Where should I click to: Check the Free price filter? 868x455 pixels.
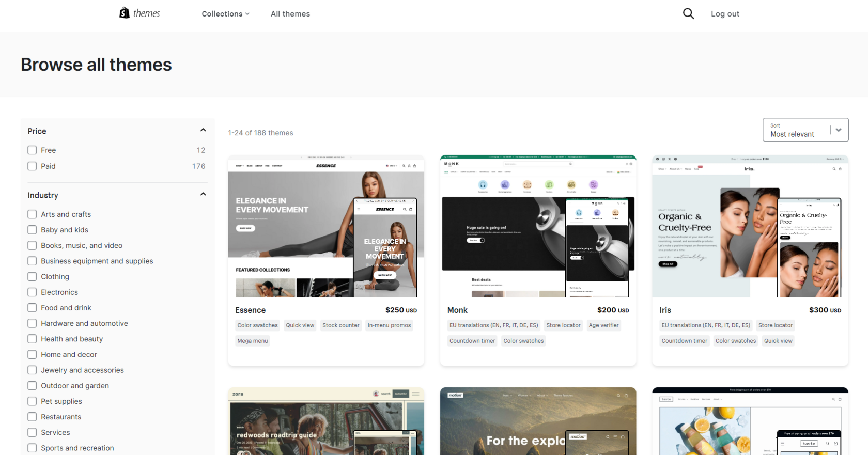coord(32,150)
